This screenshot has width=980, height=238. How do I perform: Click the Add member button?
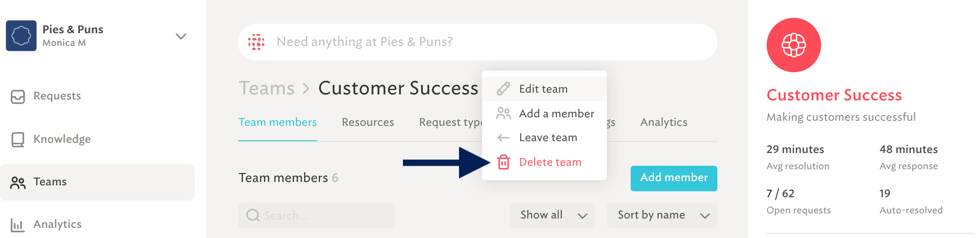coord(674,178)
